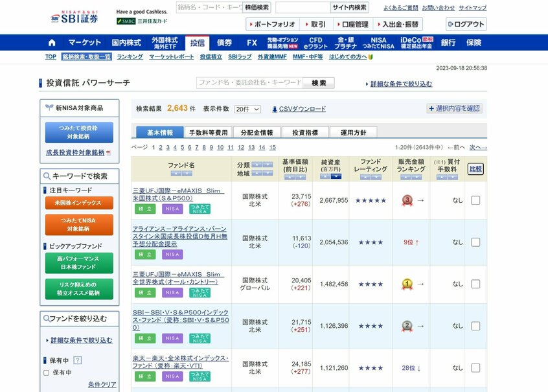Switch to the 投資指標 tab
Screen dimensions: 548x392
point(305,132)
